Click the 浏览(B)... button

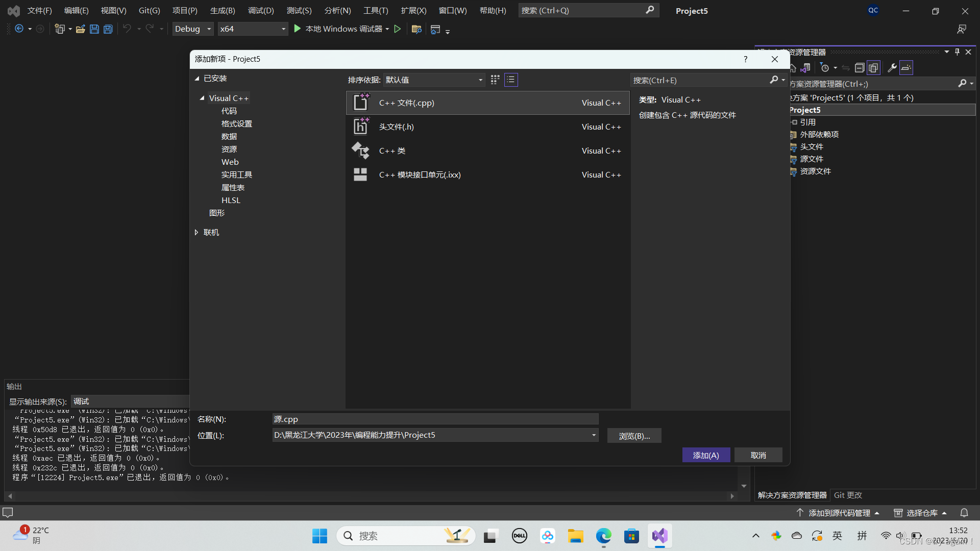pyautogui.click(x=634, y=436)
